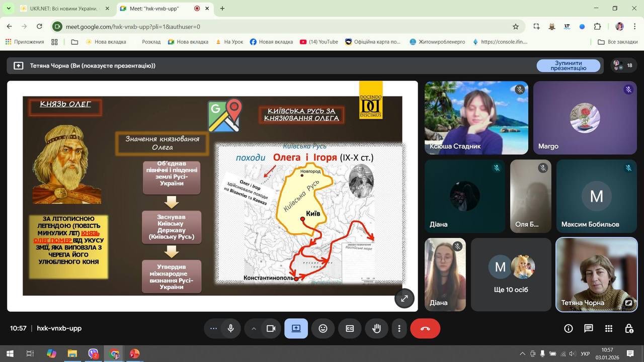
Task: Open the На Урок bookmark
Action: [x=229, y=42]
